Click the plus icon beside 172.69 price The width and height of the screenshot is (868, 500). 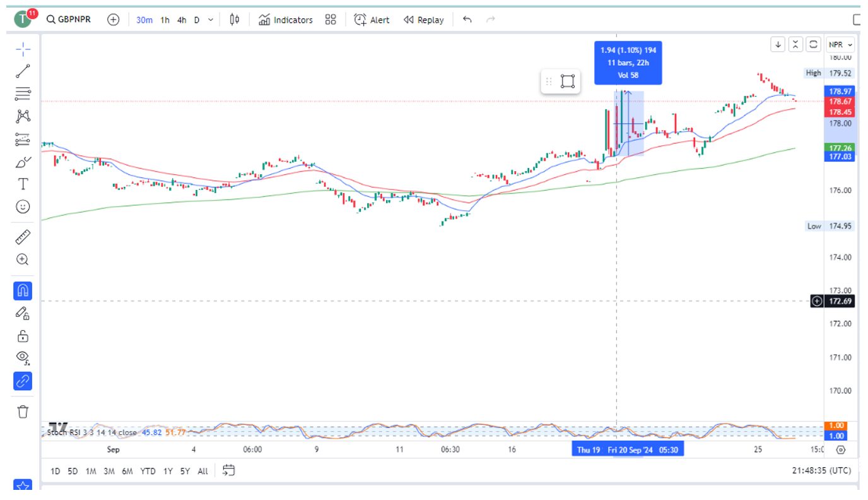coord(817,301)
